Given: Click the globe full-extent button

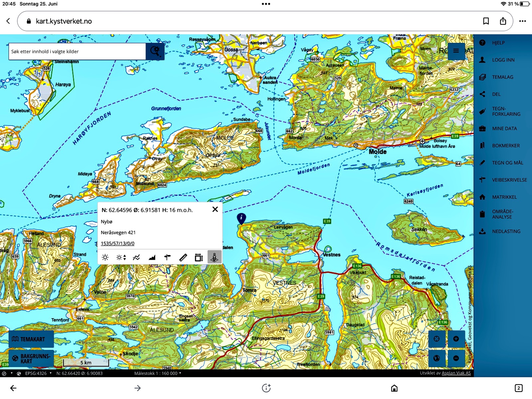Looking at the screenshot, I should (x=437, y=358).
